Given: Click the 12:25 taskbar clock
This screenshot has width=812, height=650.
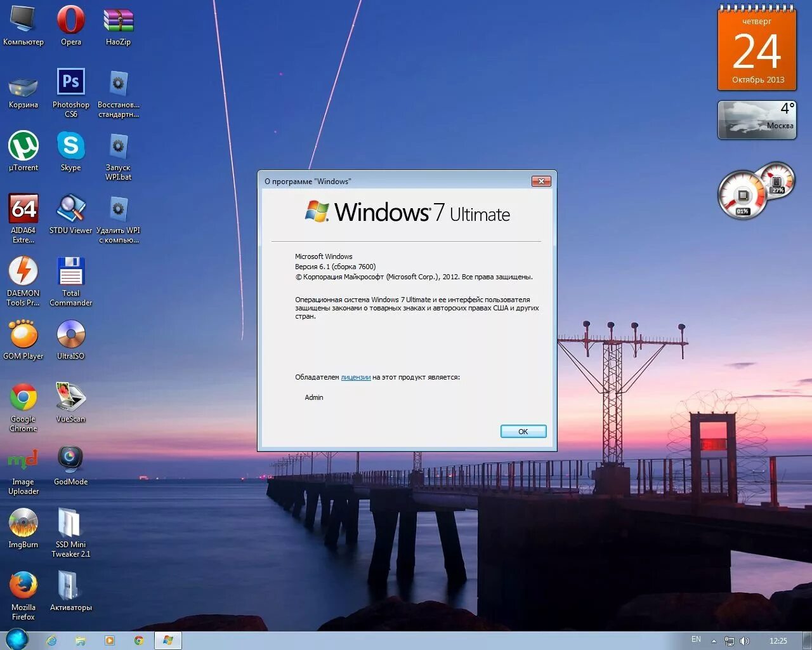Looking at the screenshot, I should pos(778,641).
